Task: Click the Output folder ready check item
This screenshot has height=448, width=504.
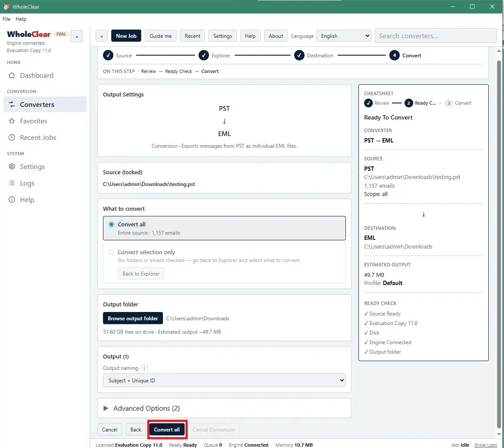Action: click(382, 352)
